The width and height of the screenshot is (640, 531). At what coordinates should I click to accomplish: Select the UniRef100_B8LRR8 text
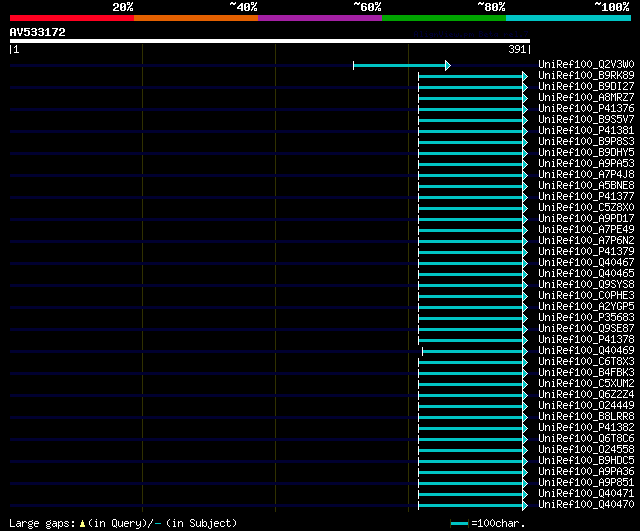point(586,417)
